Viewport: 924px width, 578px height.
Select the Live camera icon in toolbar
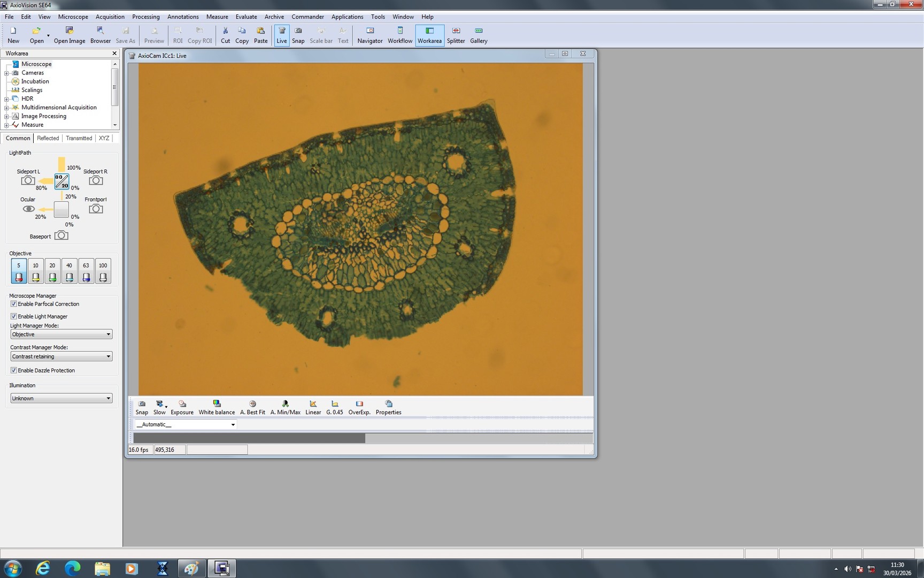pos(282,35)
